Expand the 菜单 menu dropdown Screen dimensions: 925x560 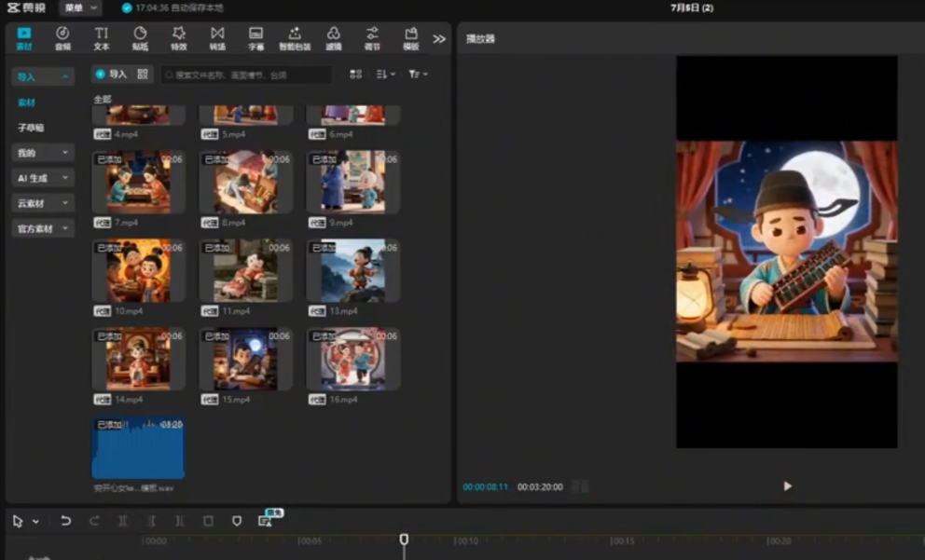pyautogui.click(x=79, y=7)
